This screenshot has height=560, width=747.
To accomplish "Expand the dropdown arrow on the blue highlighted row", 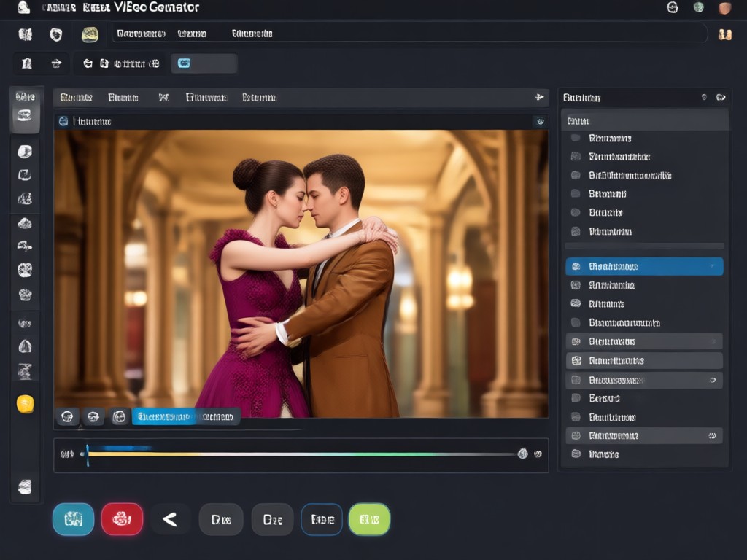I will (x=712, y=266).
